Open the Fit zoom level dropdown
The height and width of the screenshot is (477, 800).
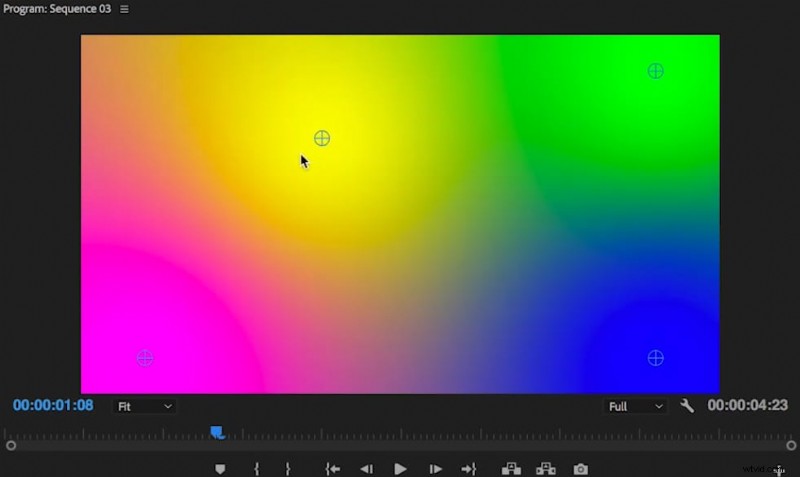pos(144,407)
